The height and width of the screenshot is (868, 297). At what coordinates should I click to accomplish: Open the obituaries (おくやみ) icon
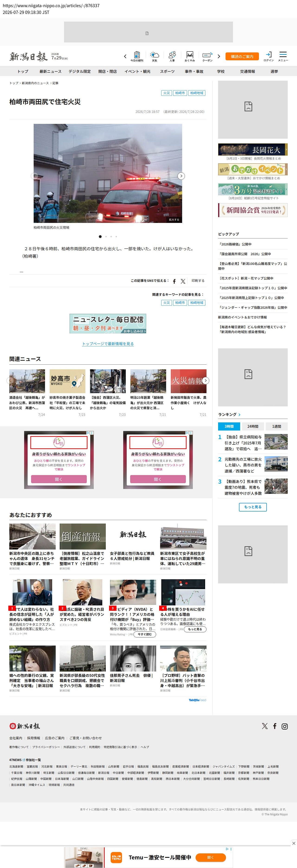click(x=190, y=56)
